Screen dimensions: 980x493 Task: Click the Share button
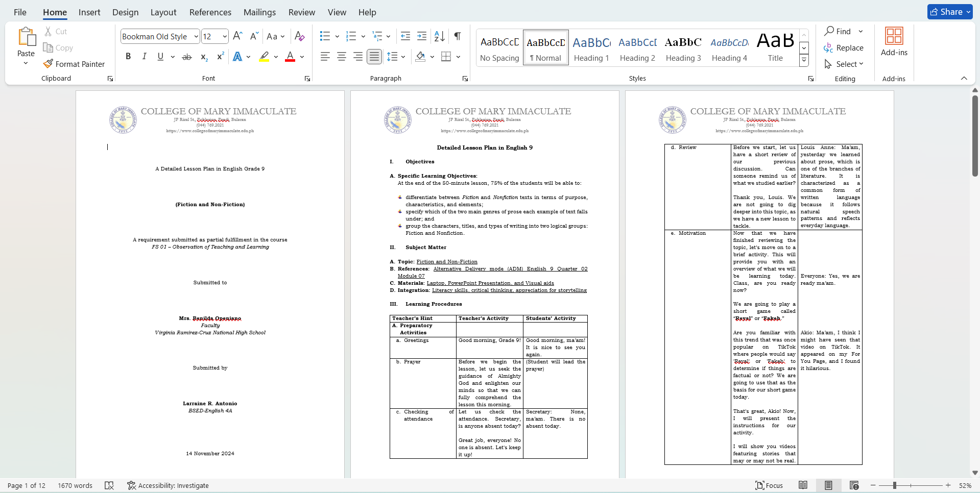[949, 12]
